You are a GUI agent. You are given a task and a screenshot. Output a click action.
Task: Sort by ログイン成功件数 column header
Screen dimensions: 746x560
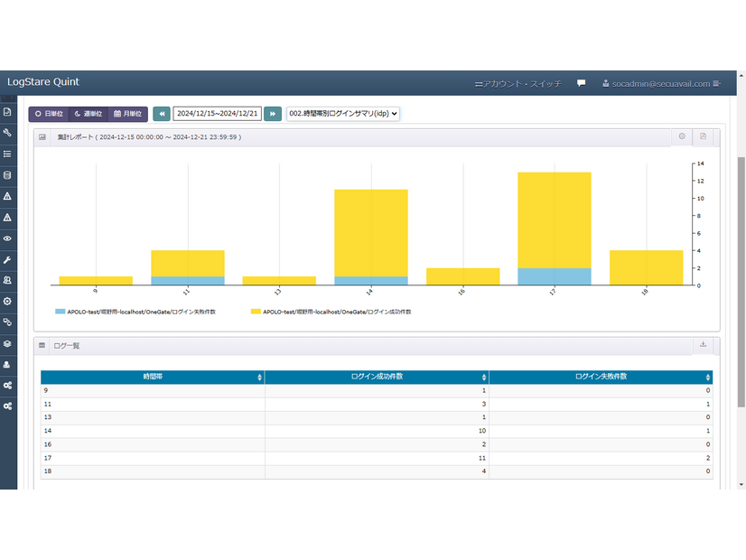(x=376, y=377)
